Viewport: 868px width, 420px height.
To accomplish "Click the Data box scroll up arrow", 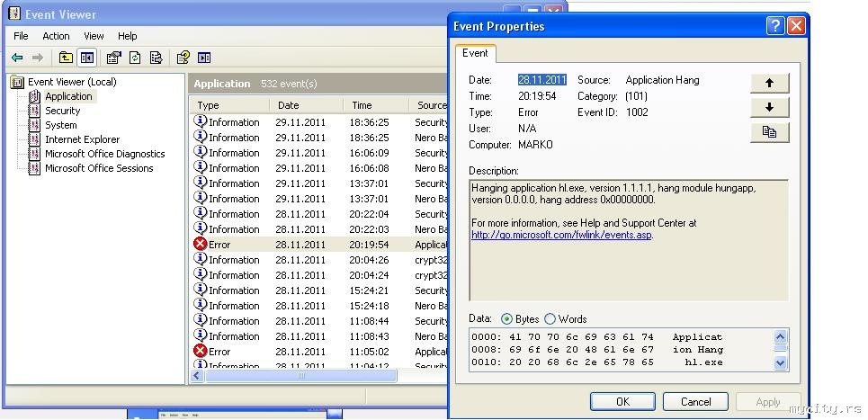I will 781,336.
